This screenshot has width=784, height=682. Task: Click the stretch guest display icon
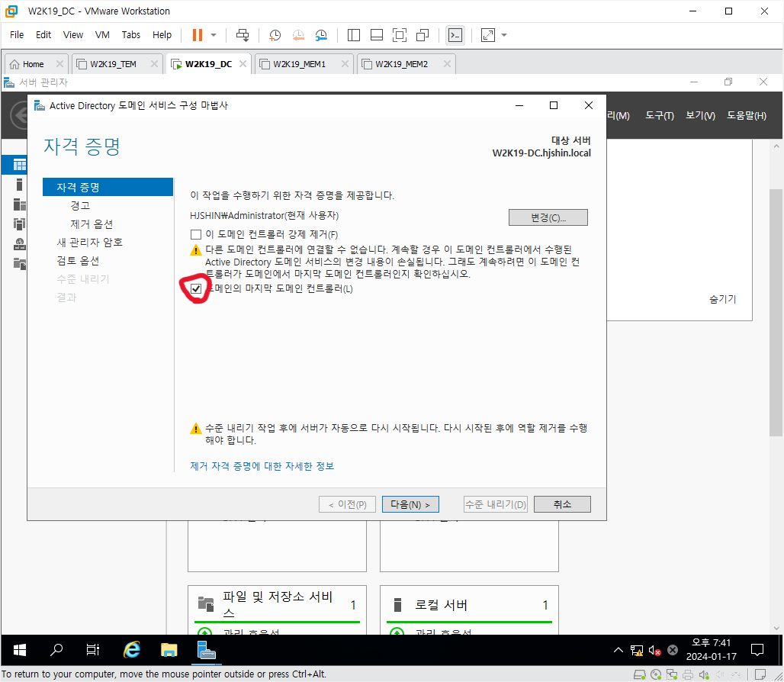tap(487, 35)
